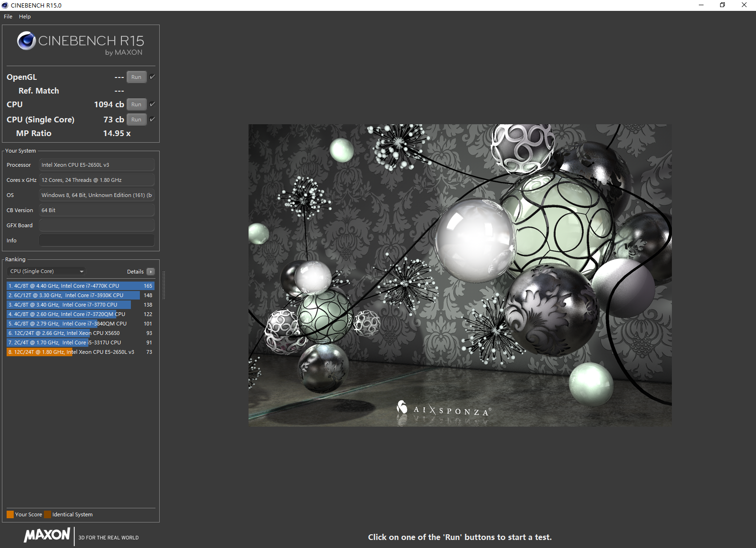The width and height of the screenshot is (756, 548).
Task: Toggle the OpenGL test checkbox
Action: tap(152, 77)
